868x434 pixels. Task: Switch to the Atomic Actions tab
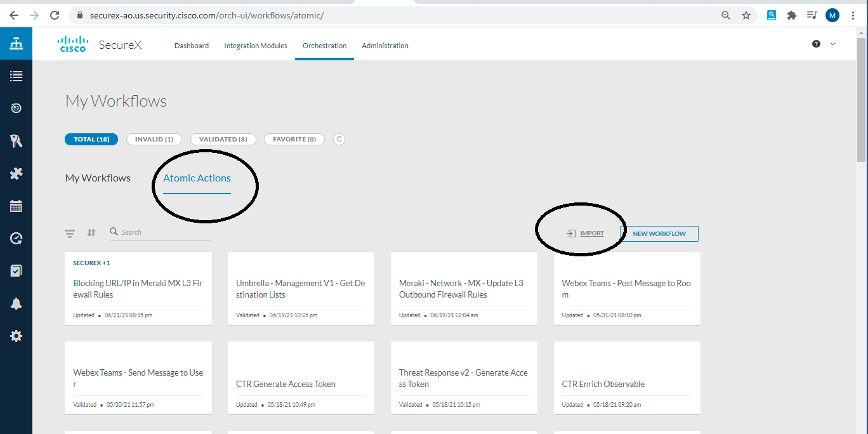[197, 178]
